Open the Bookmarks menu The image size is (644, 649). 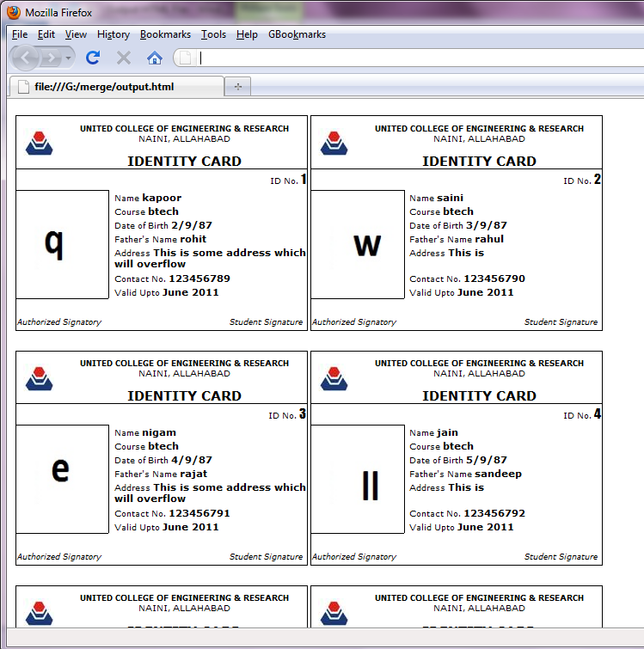tap(165, 34)
